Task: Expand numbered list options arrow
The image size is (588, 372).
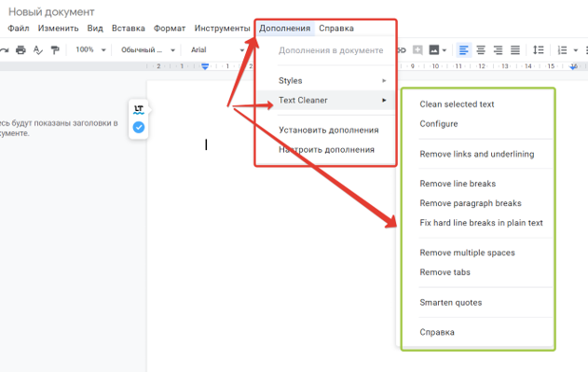Action: 575,50
